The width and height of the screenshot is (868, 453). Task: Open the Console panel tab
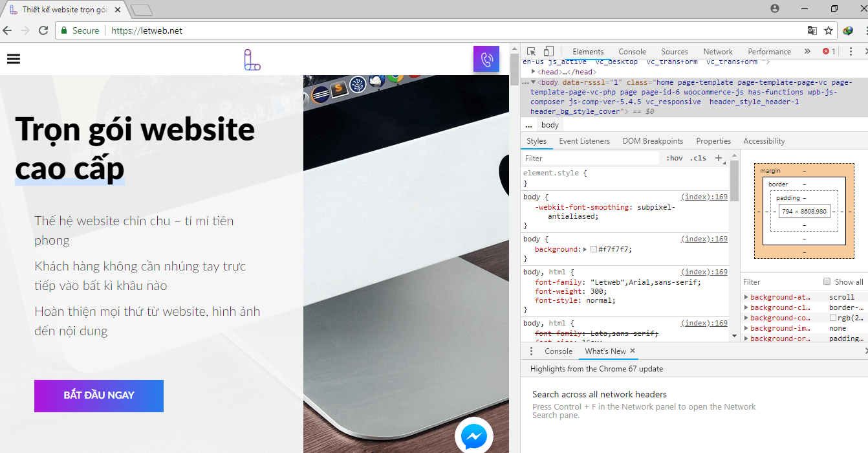point(632,52)
